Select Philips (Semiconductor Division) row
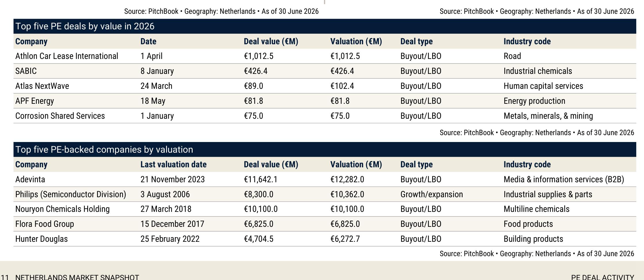644x280 pixels. tap(325, 194)
